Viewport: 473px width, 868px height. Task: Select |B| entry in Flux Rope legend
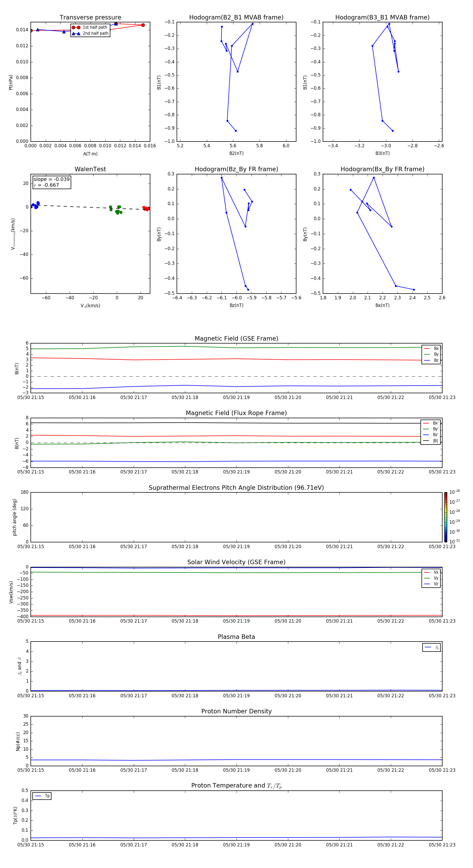click(x=431, y=441)
